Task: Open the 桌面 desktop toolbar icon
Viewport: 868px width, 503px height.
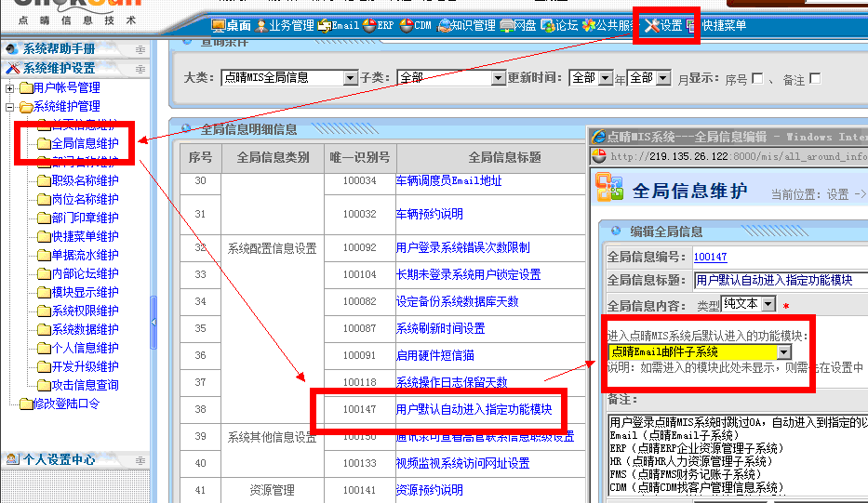Action: click(x=233, y=25)
